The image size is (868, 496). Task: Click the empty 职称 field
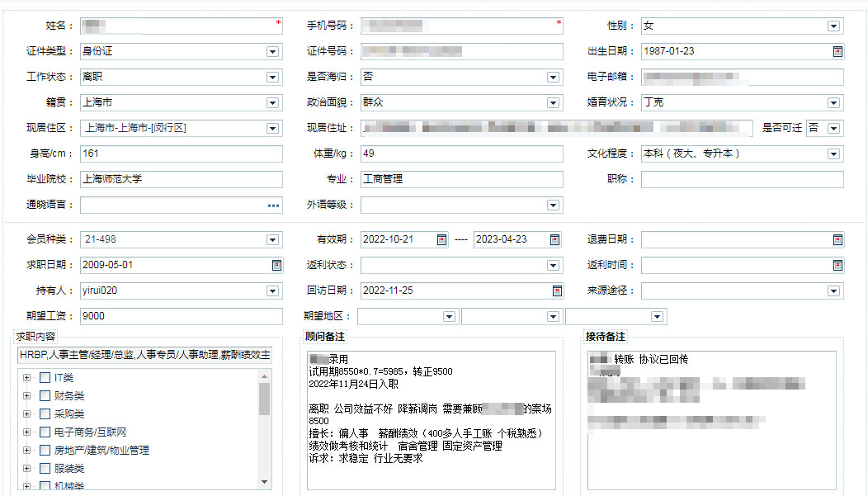(743, 179)
